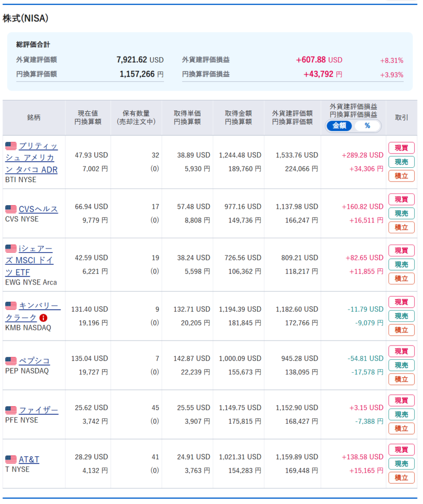Click KMB loss value -11.79 USD
Viewport: 423px width, 504px height.
tap(365, 309)
